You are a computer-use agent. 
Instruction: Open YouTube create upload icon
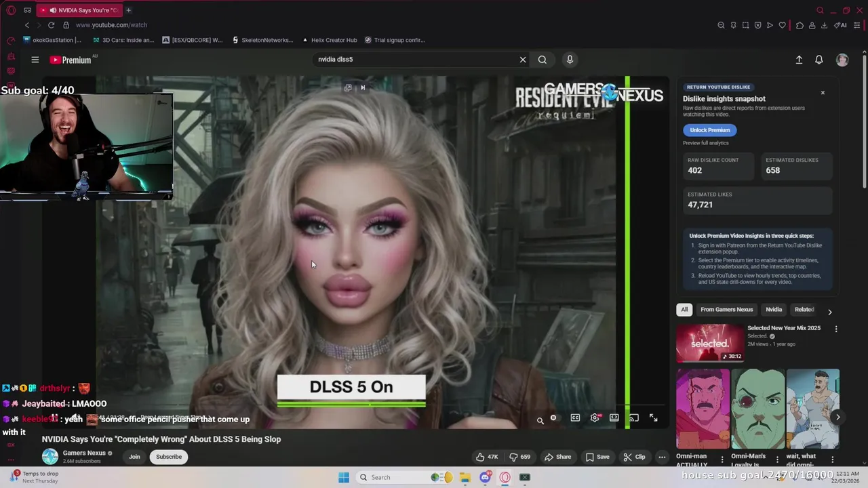click(x=799, y=60)
